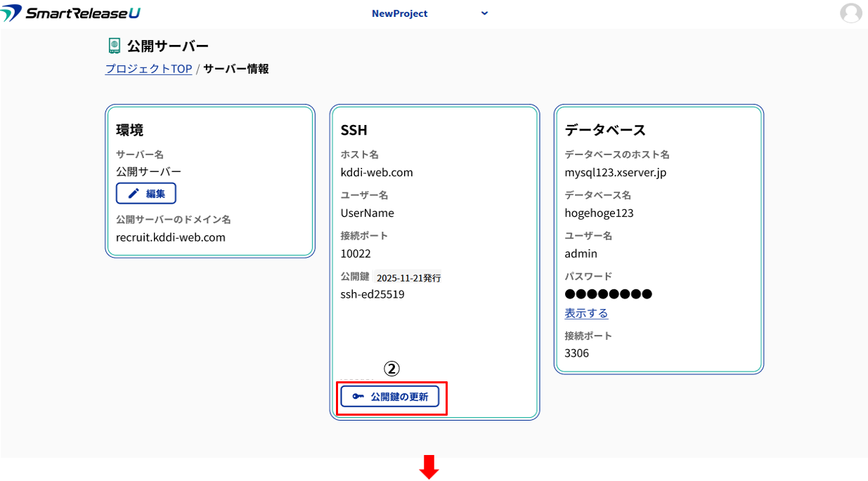Expand the NewProject dropdown chevron
Viewport: 868px width, 481px height.
tap(484, 13)
